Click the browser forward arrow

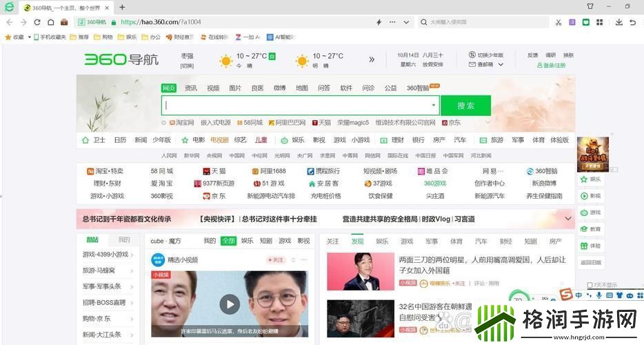23,22
